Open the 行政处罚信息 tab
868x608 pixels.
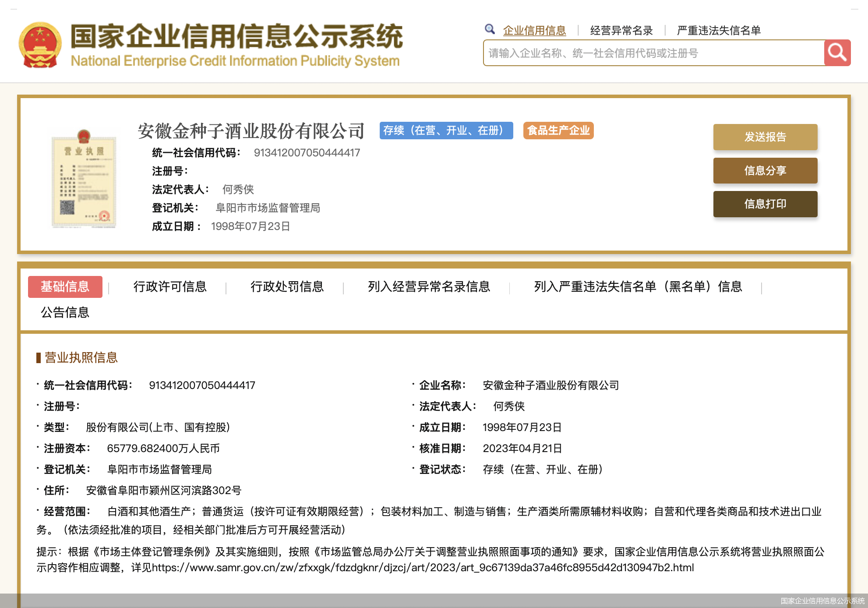(287, 287)
